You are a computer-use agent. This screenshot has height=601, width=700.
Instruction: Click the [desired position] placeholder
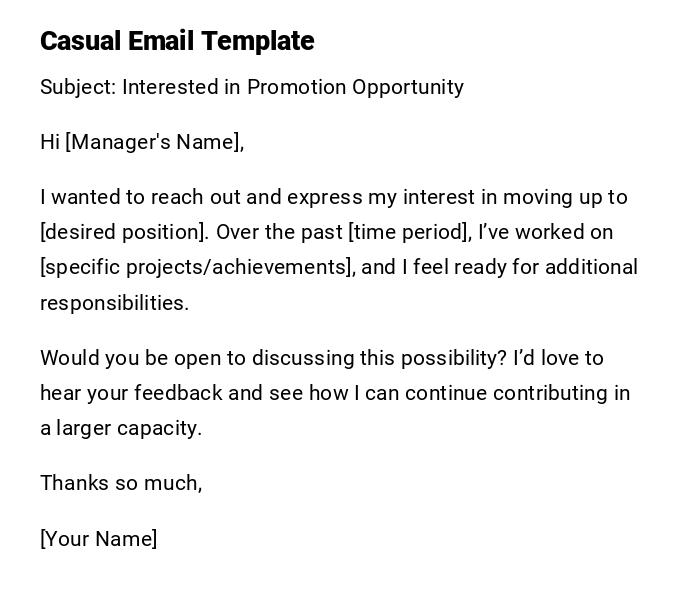click(x=124, y=232)
